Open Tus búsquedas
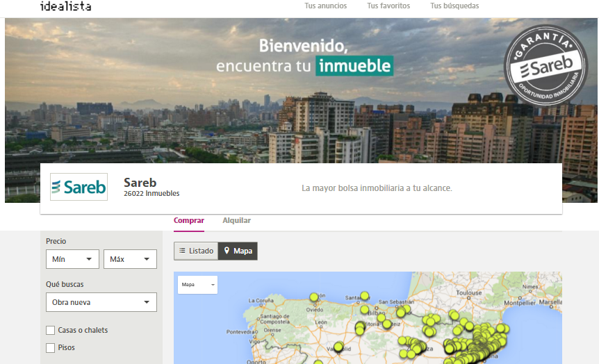The height and width of the screenshot is (364, 599). (x=454, y=6)
